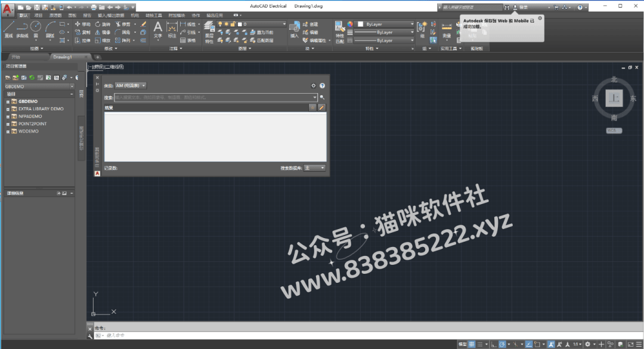Viewport: 644px width, 349px height.
Task: Open the 搜索数据库 database dropdown
Action: pyautogui.click(x=315, y=168)
